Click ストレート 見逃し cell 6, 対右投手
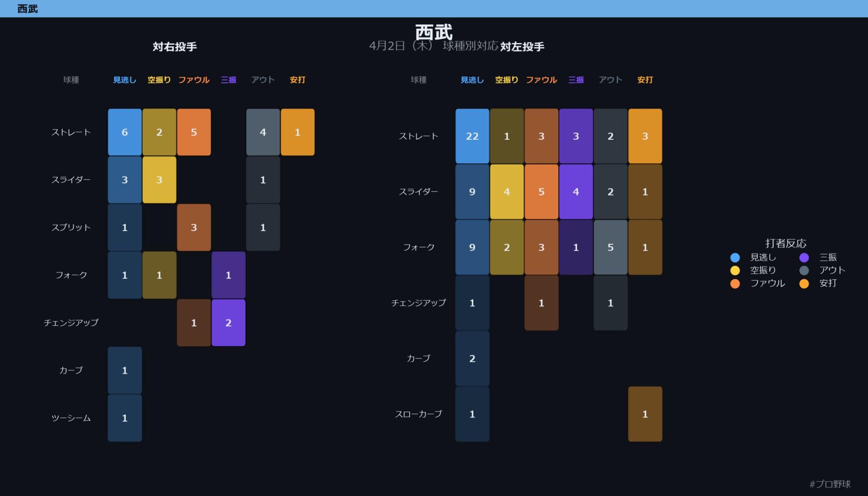The height and width of the screenshot is (496, 868). pos(125,132)
